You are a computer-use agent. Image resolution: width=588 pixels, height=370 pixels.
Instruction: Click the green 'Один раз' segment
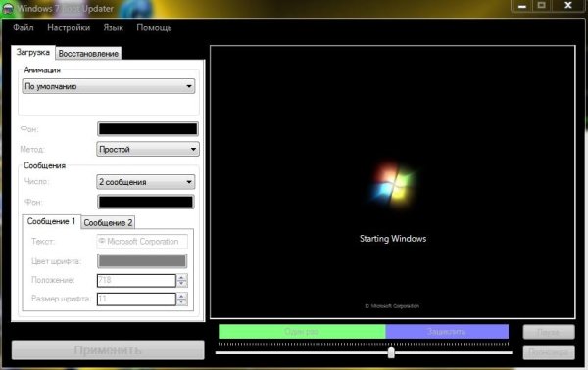click(302, 332)
